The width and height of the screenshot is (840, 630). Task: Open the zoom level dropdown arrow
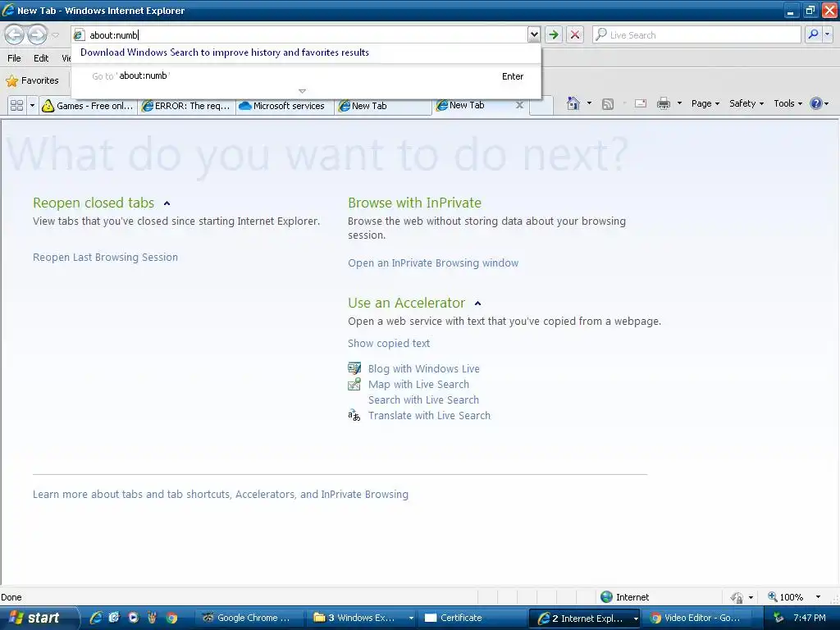[818, 597]
